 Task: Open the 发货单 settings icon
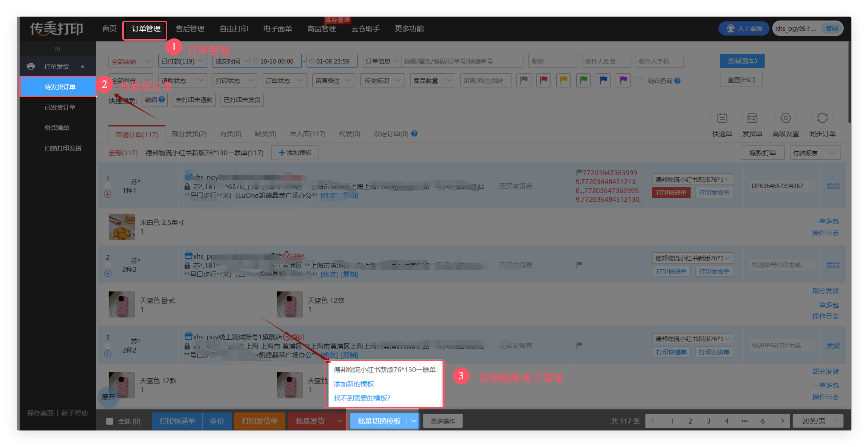[752, 118]
